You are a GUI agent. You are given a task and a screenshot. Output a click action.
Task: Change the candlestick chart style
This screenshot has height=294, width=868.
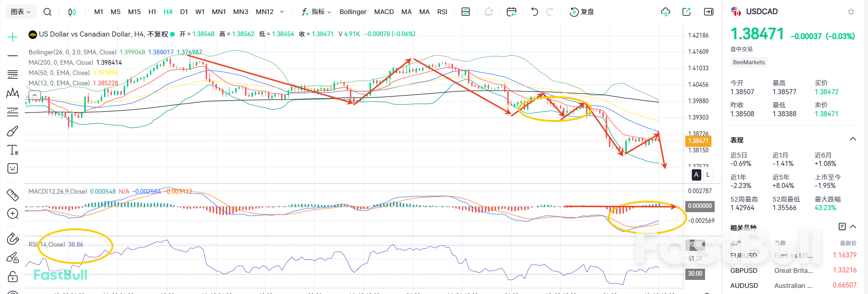click(72, 12)
